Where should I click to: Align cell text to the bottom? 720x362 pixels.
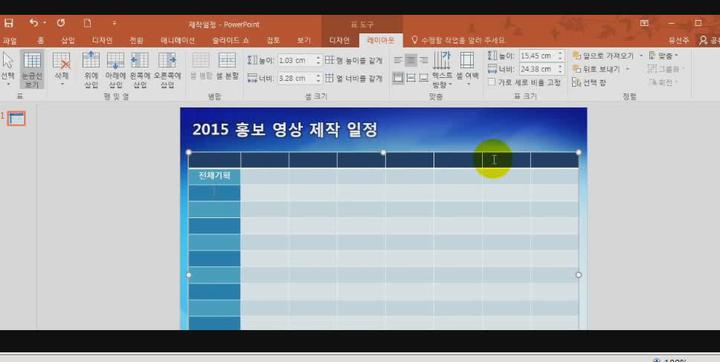(x=423, y=78)
